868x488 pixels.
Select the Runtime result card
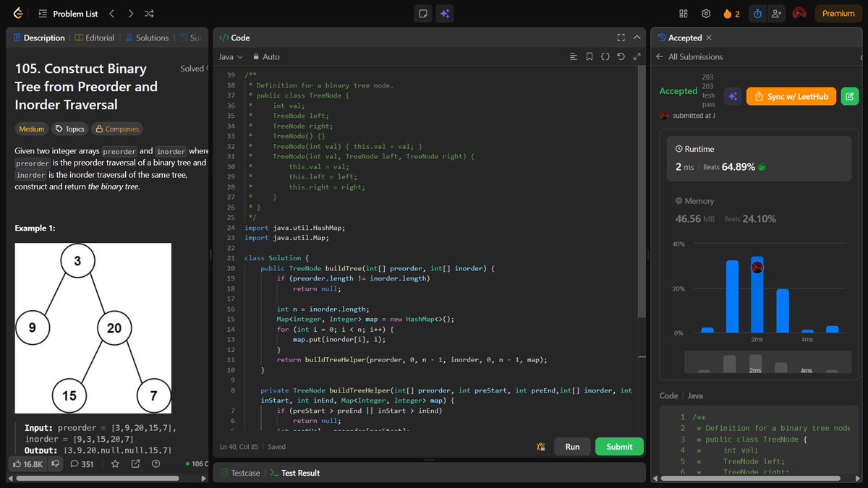coord(759,159)
